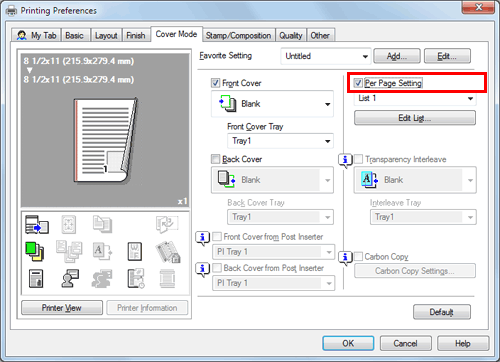
Task: Expand the Transparency Interleave Blank dropdown
Action: pos(415,180)
